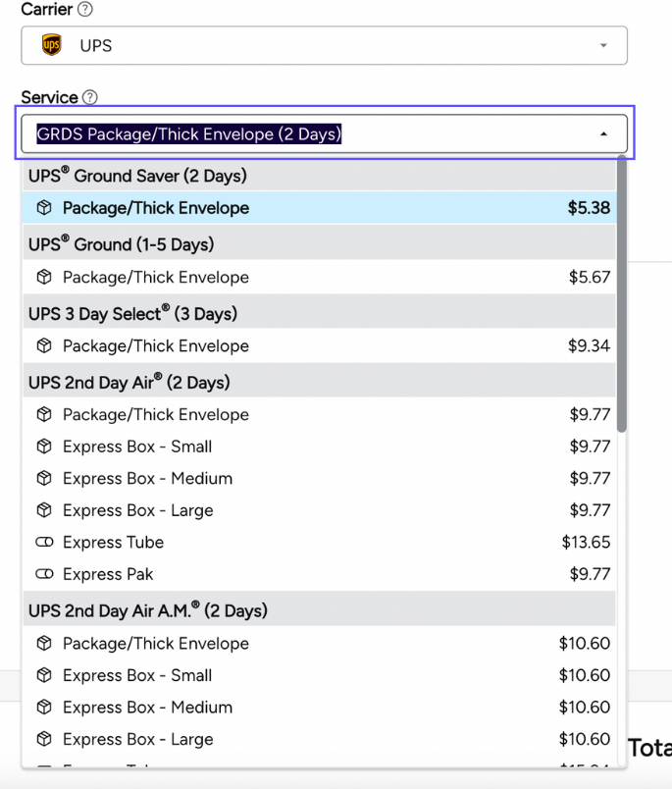The width and height of the screenshot is (672, 789).
Task: Click the Express Pak icon under 2nd Day Air
Action: pyautogui.click(x=44, y=574)
